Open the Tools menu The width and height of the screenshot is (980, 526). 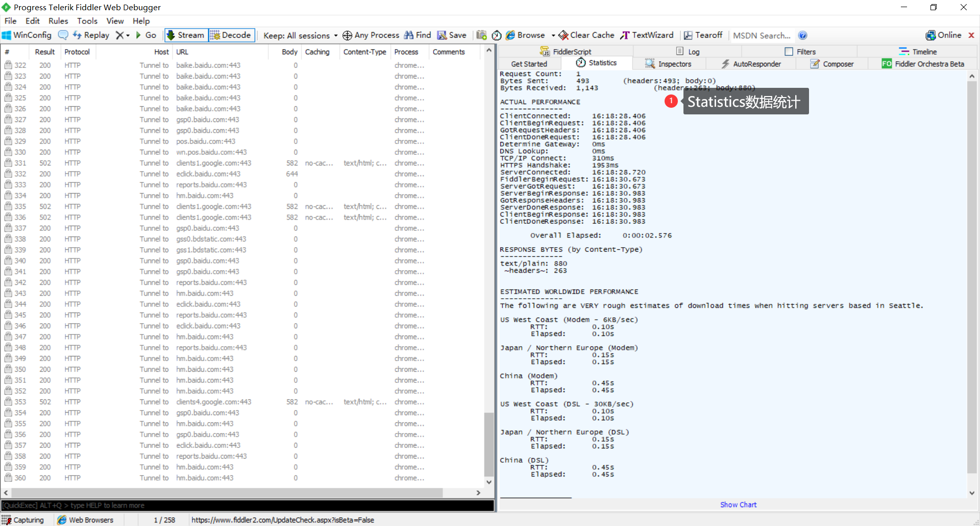[x=87, y=21]
